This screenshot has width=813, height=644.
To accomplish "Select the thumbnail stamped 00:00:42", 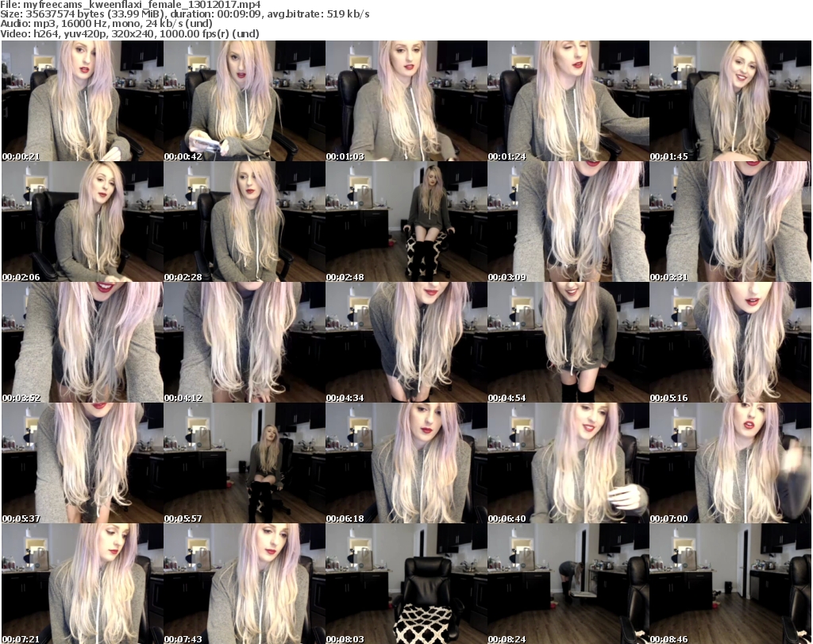I will tap(245, 101).
